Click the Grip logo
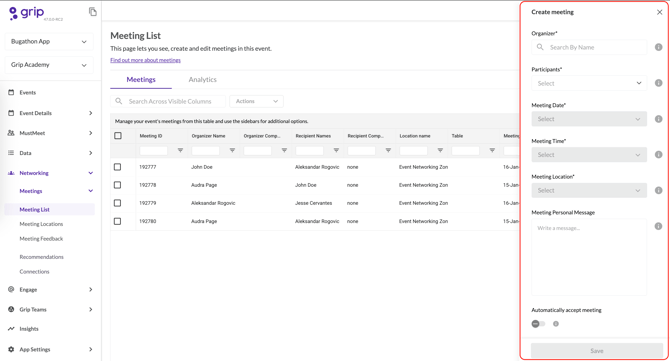This screenshot has width=670, height=361. pos(26,13)
